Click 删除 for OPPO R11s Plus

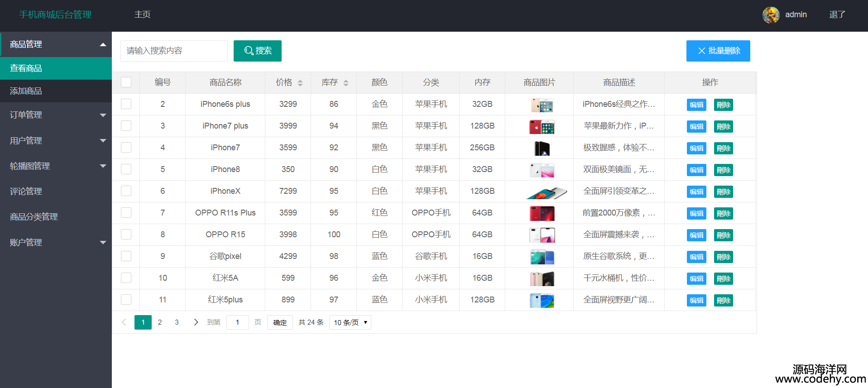pyautogui.click(x=724, y=214)
